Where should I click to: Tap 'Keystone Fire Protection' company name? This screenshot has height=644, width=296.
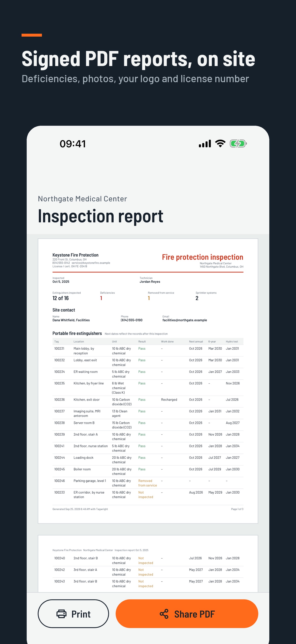[75, 255]
